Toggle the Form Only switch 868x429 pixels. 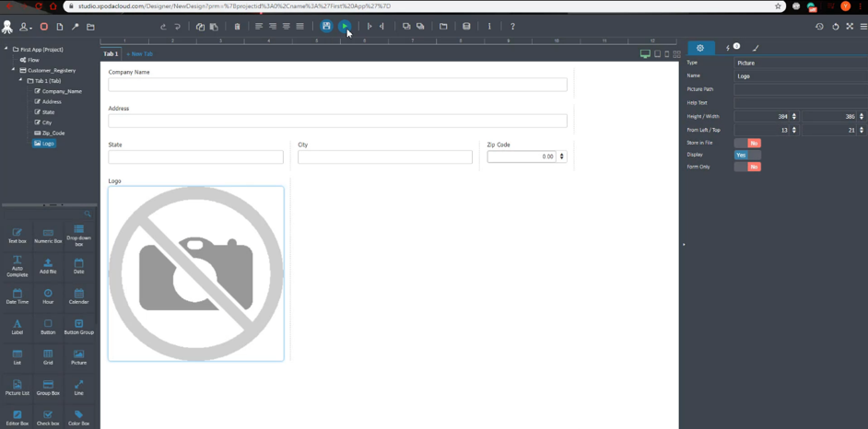click(747, 167)
